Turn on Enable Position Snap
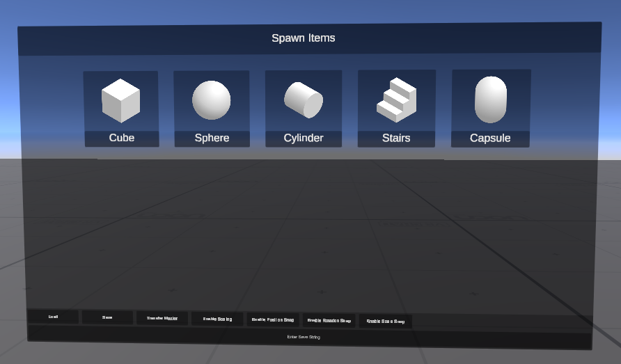Screen dimensions: 621x364 pos(273,319)
